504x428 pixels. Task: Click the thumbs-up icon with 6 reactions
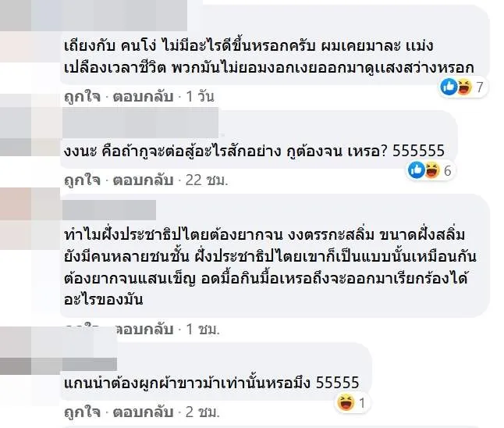417,170
